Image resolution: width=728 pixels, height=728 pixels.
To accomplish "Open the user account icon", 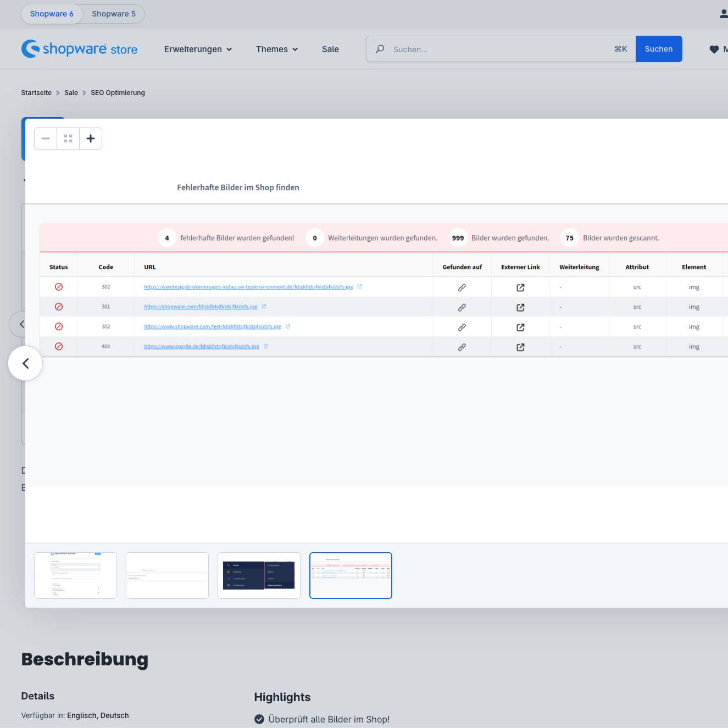I will click(724, 14).
